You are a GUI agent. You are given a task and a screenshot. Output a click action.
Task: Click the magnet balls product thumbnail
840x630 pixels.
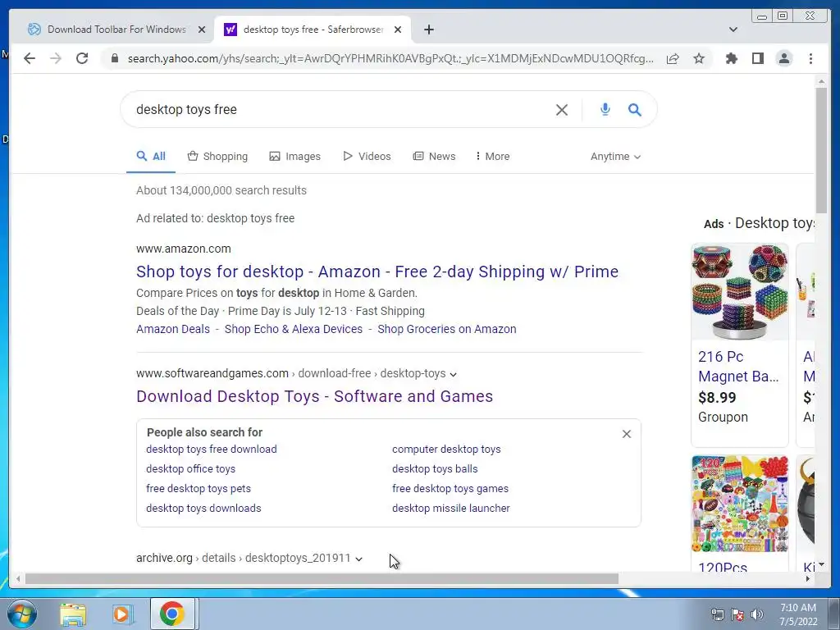(740, 291)
